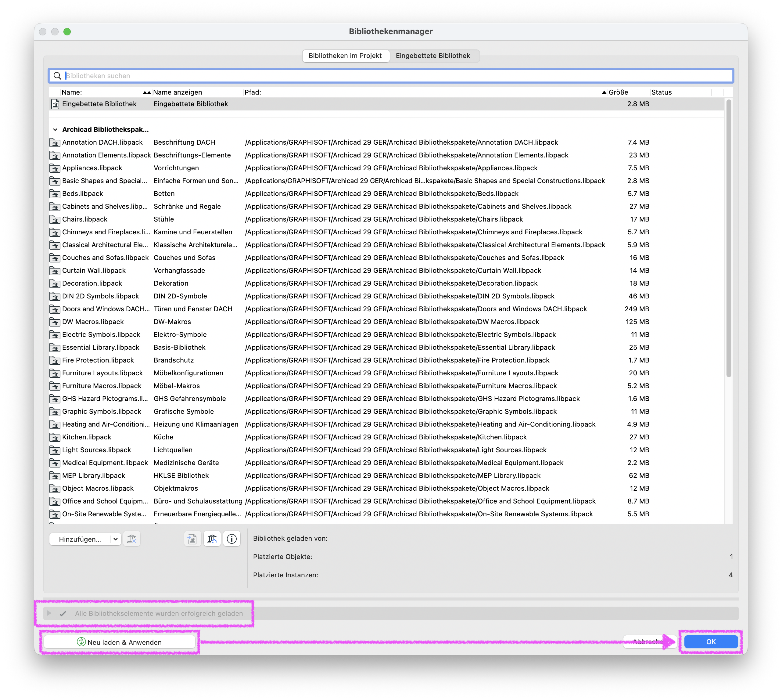Click the remove library icon beside Hinzufügen
This screenshot has height=700, width=782.
tap(131, 539)
